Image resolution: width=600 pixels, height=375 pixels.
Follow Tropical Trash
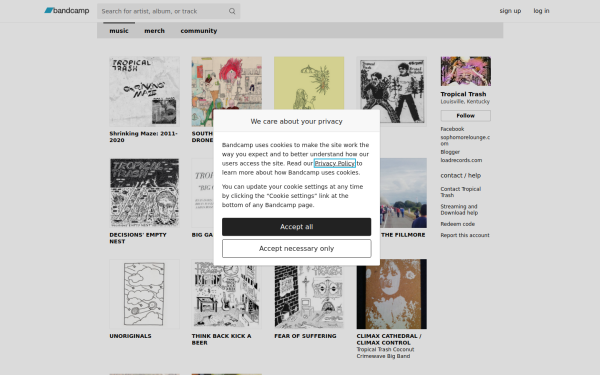click(x=465, y=116)
